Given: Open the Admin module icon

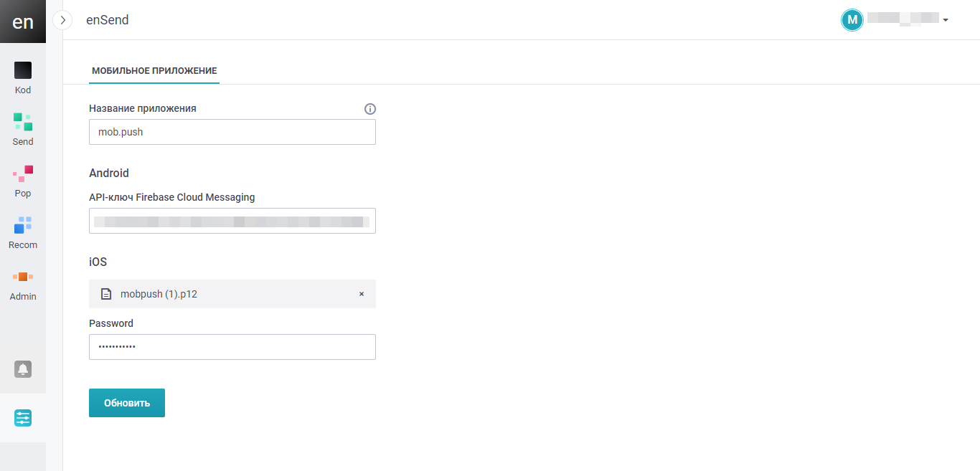Looking at the screenshot, I should click(x=23, y=277).
